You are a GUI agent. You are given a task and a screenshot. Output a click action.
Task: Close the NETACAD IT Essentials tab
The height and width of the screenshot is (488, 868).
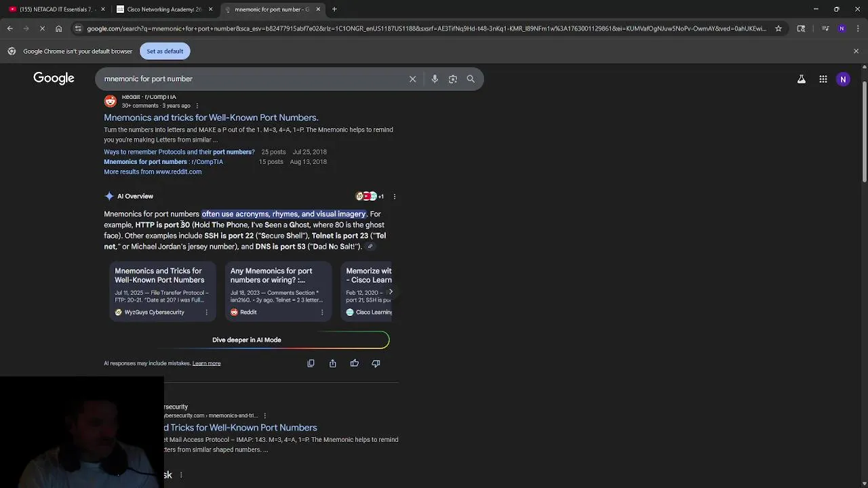tap(103, 9)
